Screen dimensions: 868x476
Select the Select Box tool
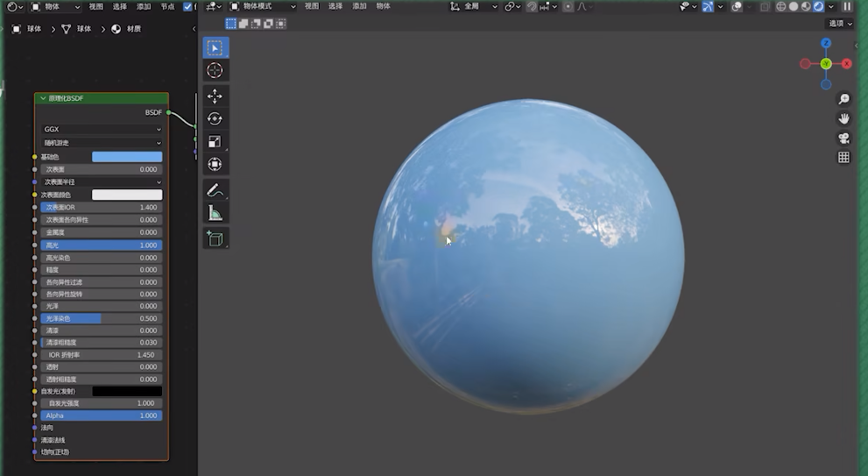tap(215, 47)
